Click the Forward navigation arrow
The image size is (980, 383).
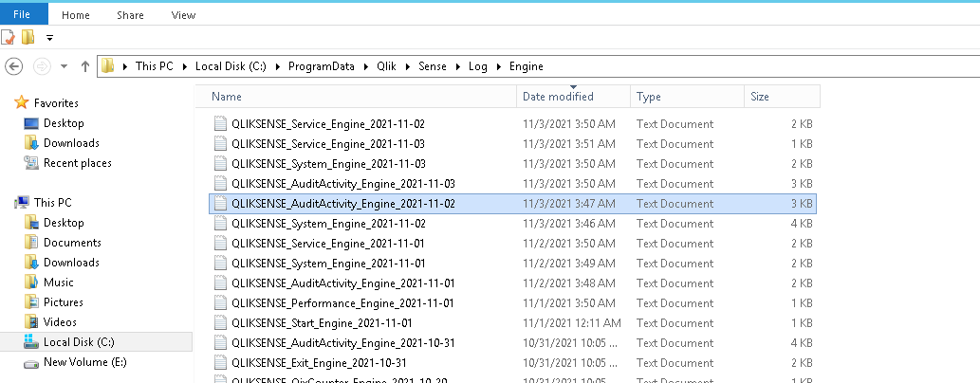pyautogui.click(x=42, y=66)
